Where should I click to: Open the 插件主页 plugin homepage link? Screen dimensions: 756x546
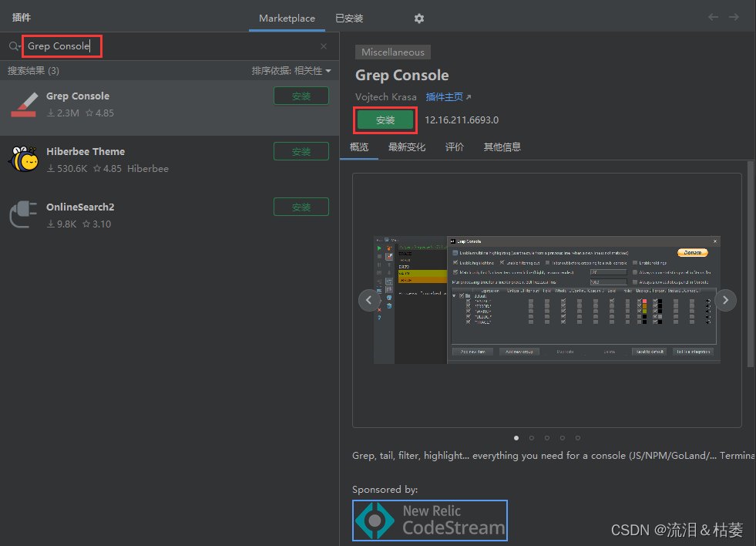449,97
